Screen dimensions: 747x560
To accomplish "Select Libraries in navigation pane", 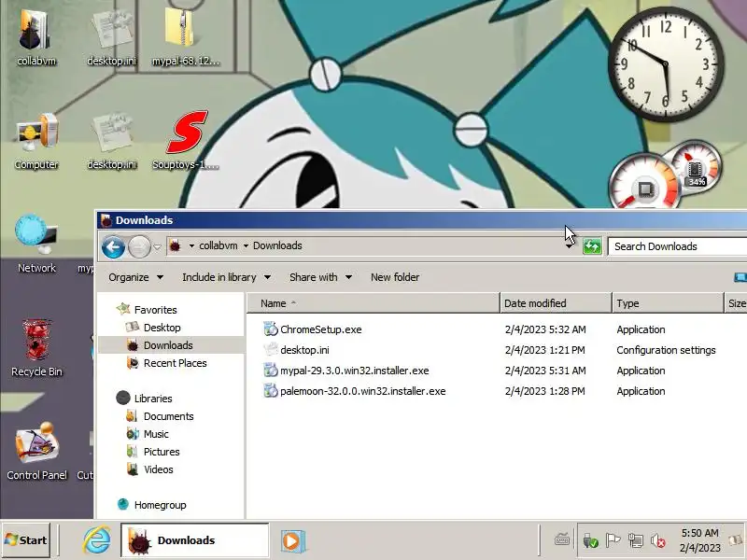I will point(153,399).
